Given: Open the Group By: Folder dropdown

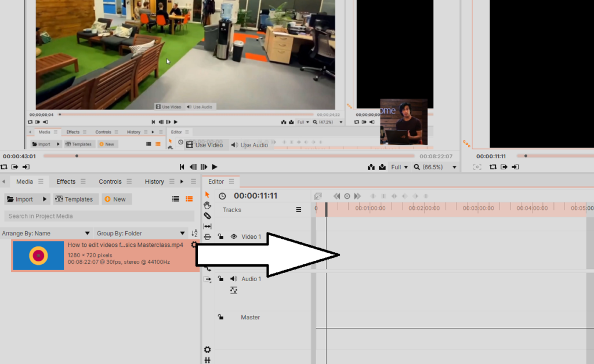Looking at the screenshot, I should (140, 234).
